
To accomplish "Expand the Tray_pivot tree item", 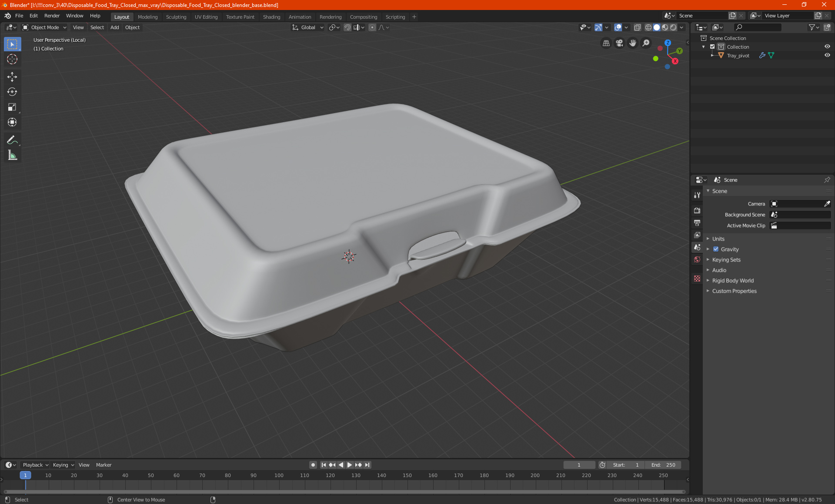I will [x=712, y=56].
